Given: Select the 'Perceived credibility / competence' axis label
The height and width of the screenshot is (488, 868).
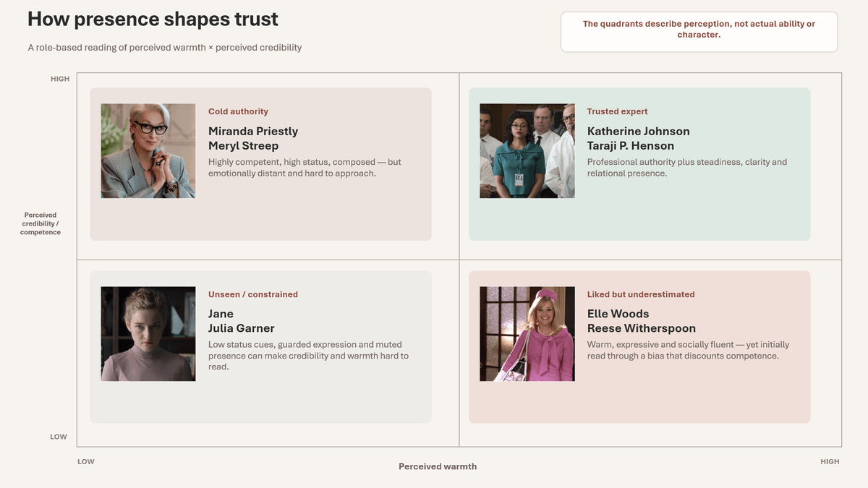Looking at the screenshot, I should coord(41,223).
